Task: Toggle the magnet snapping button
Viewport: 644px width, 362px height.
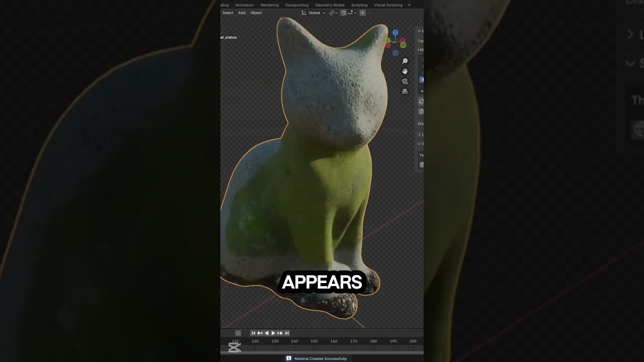Action: point(343,13)
